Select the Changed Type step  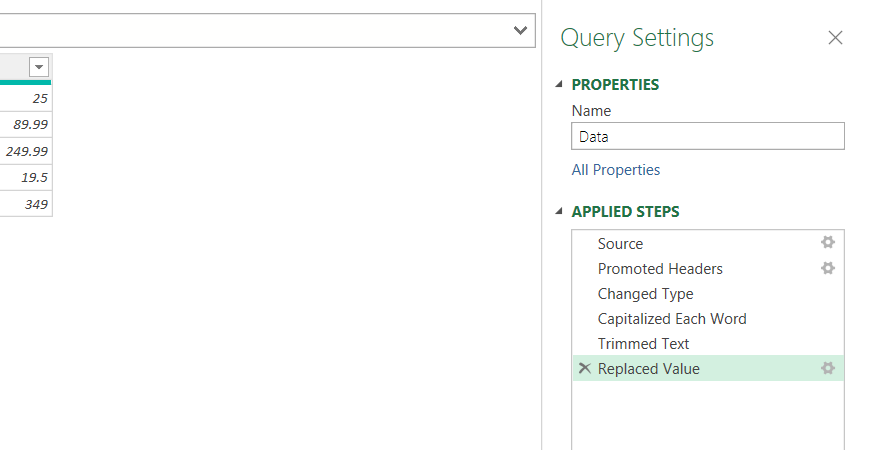point(708,294)
